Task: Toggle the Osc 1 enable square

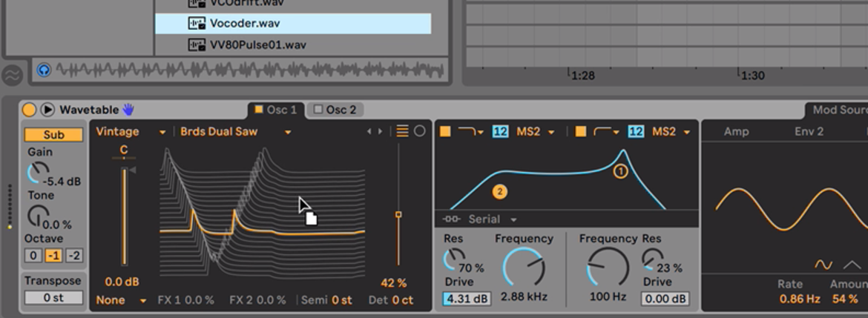Action: [258, 110]
